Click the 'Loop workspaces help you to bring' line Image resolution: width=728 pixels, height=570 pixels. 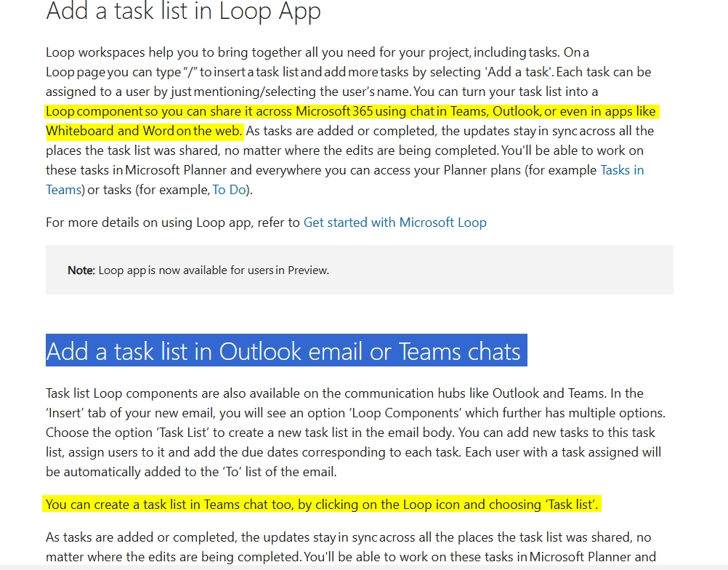(x=318, y=52)
